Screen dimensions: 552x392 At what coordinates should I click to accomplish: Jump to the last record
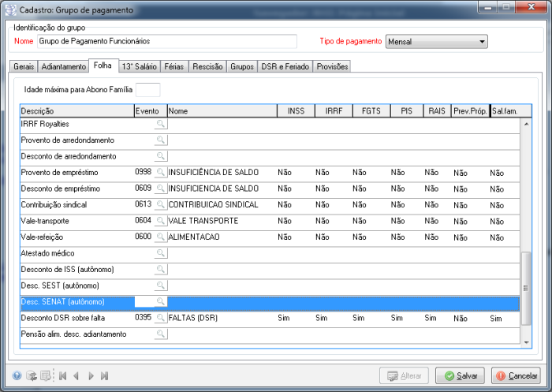[104, 376]
